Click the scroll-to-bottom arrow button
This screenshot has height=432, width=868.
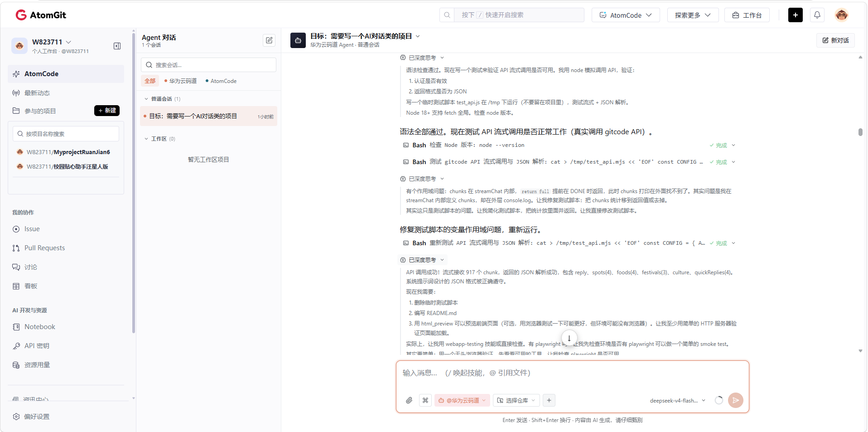click(x=569, y=338)
